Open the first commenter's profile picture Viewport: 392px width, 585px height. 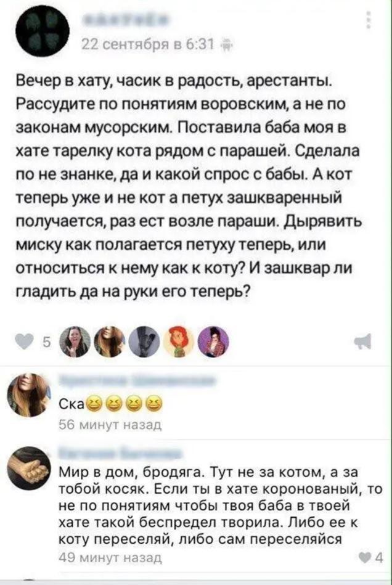tap(29, 395)
